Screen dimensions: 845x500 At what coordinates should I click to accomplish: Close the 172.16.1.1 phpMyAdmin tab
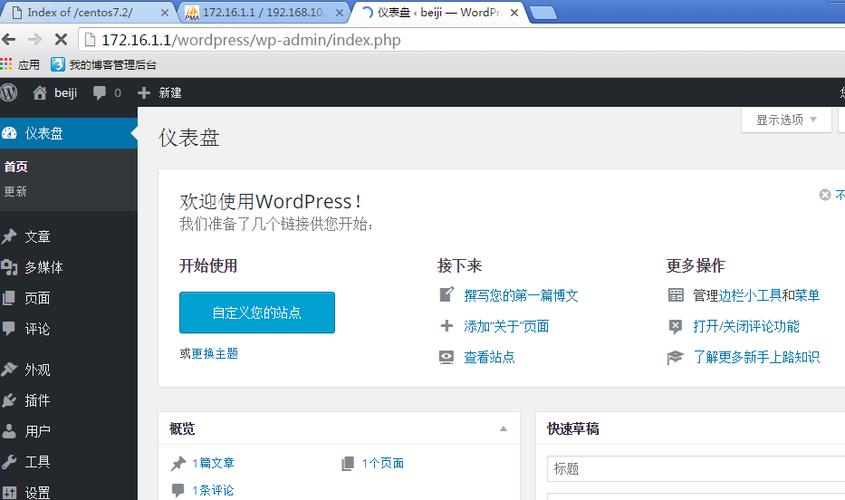pyautogui.click(x=340, y=12)
